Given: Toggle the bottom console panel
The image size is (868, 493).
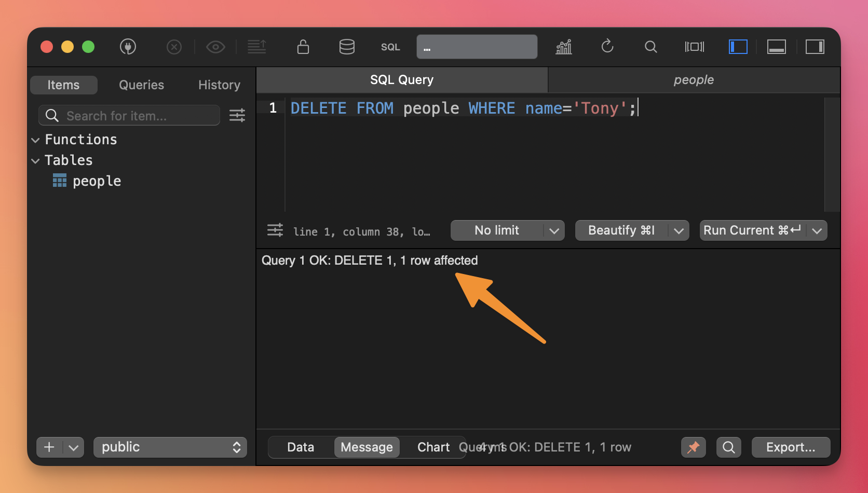Looking at the screenshot, I should pyautogui.click(x=776, y=47).
